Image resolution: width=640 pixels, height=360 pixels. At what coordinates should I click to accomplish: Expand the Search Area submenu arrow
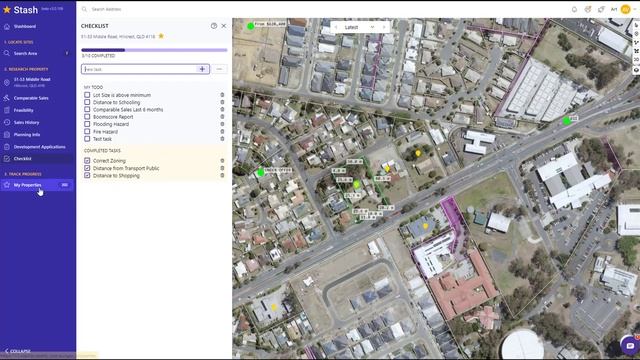67,53
